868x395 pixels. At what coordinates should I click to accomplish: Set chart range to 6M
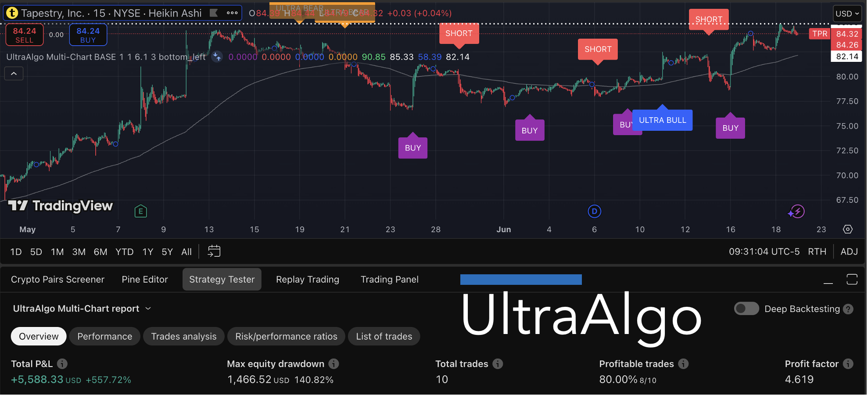[100, 252]
